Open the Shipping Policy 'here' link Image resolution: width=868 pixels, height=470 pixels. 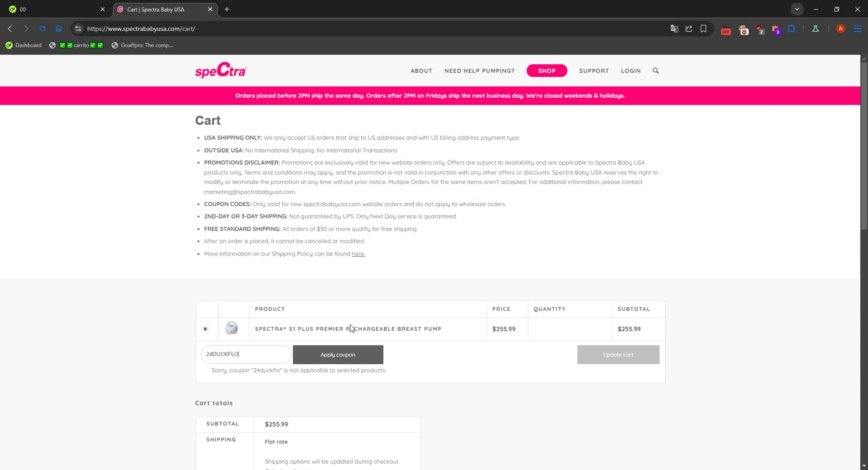(358, 254)
